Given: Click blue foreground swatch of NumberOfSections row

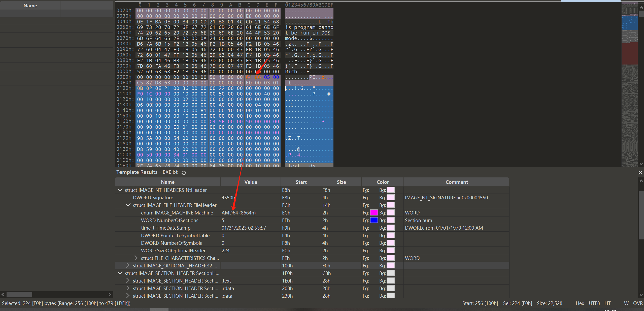Looking at the screenshot, I should pos(374,220).
